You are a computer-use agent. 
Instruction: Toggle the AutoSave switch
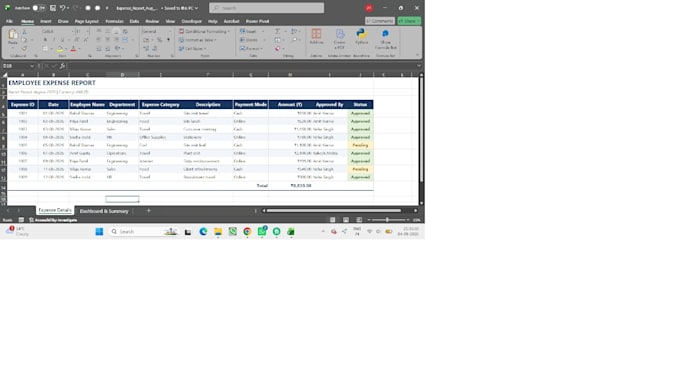[x=39, y=8]
